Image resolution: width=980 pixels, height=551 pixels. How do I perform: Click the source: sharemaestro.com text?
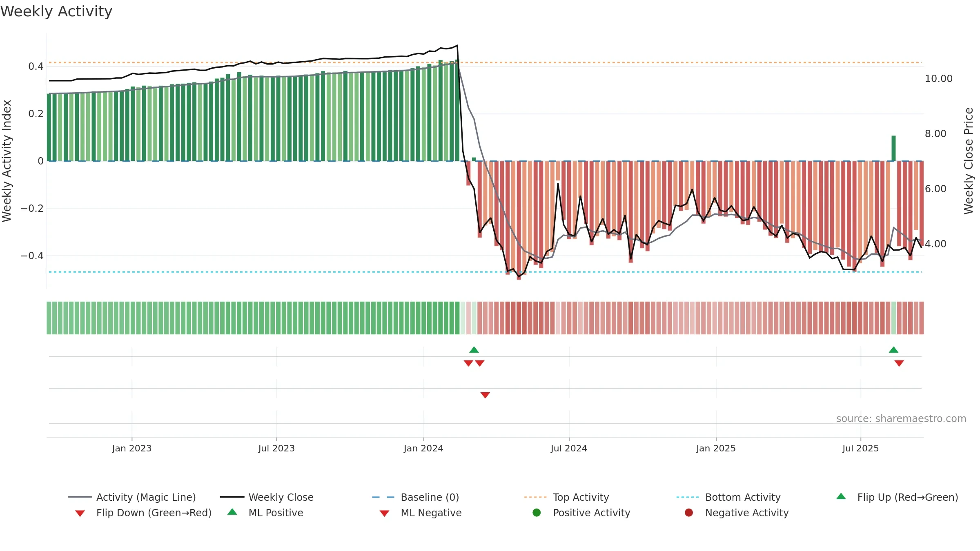(x=901, y=419)
